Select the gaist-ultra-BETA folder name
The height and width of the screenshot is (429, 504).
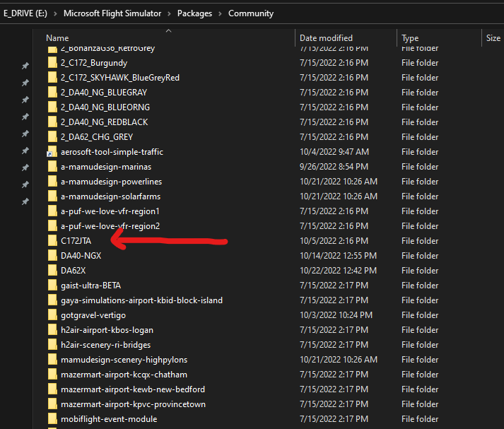[x=91, y=286]
